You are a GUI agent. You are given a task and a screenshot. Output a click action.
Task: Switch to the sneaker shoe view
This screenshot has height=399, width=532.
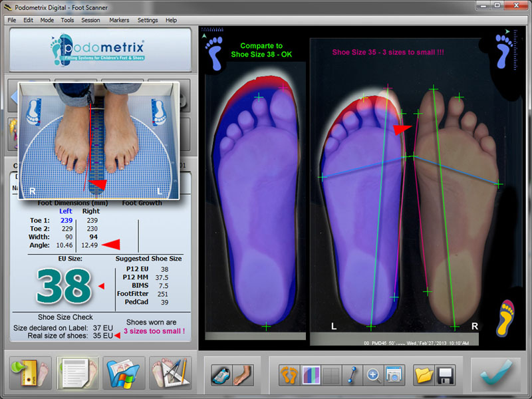pos(222,375)
